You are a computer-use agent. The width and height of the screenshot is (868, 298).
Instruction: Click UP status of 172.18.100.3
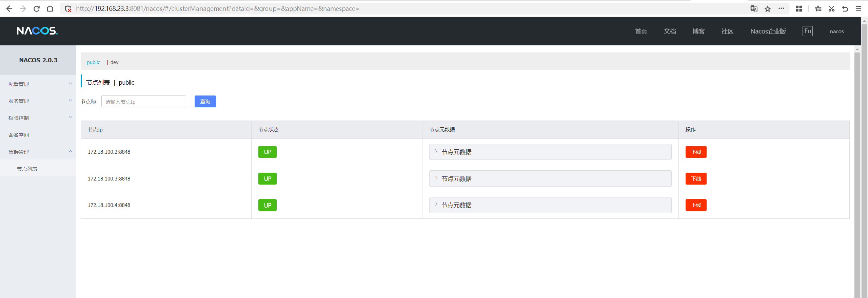268,179
